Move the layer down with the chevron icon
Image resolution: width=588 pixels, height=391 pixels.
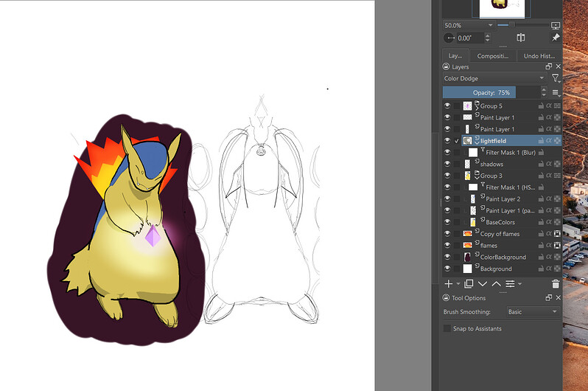tap(483, 284)
